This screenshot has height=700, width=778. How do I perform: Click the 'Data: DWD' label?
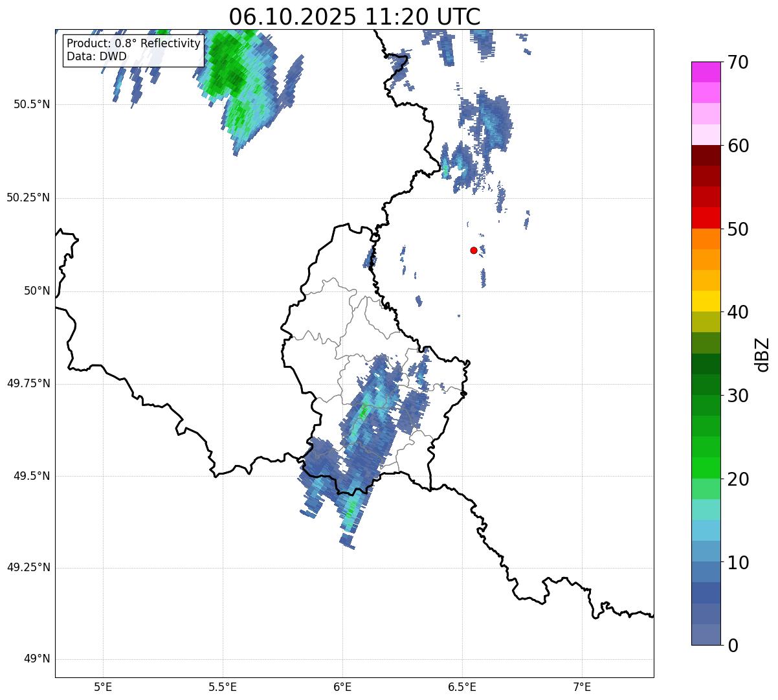click(x=97, y=56)
